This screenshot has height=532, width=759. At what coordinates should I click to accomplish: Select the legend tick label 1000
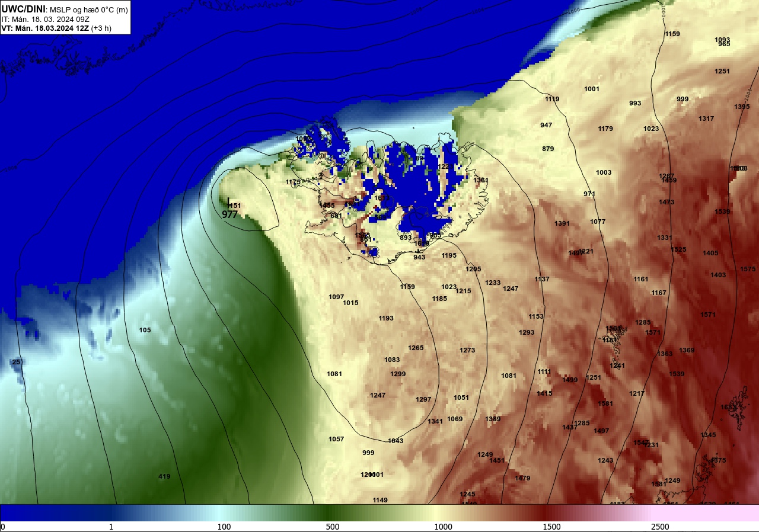tap(443, 527)
